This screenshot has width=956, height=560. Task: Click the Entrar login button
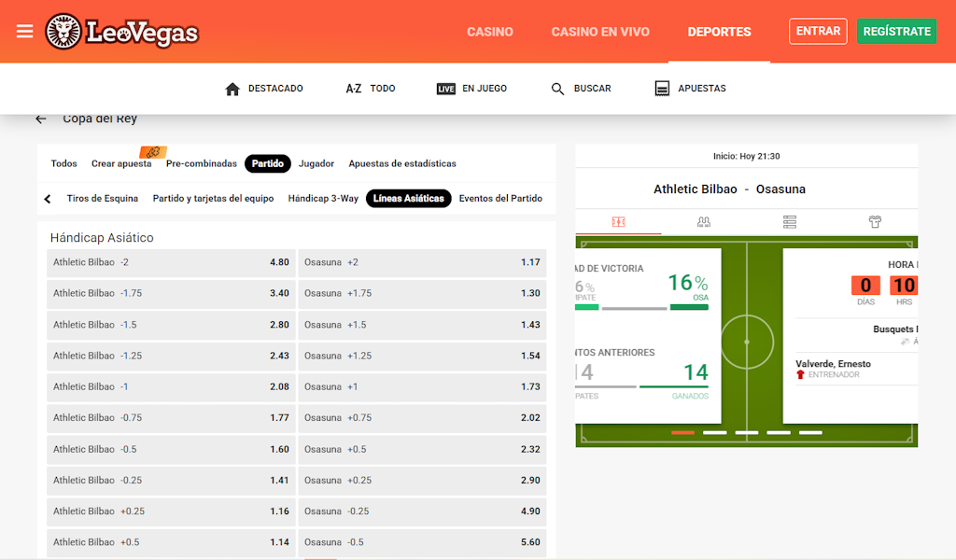818,31
